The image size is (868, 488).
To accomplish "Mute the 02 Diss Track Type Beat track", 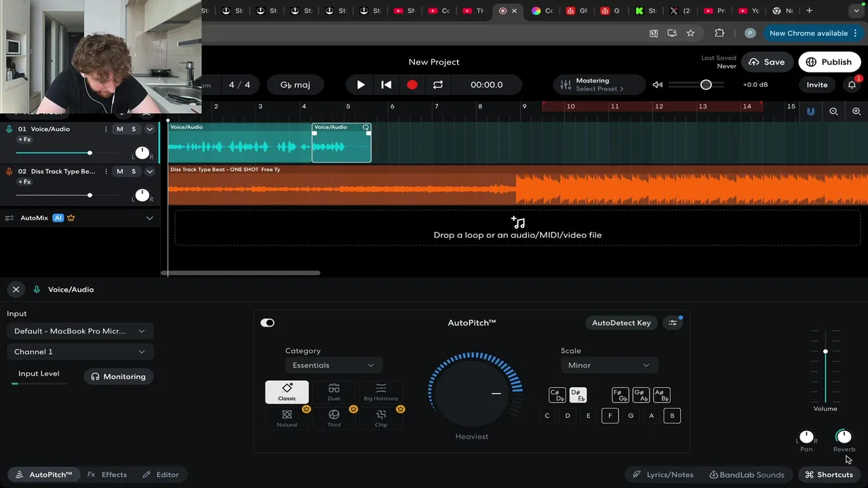I will pos(120,171).
